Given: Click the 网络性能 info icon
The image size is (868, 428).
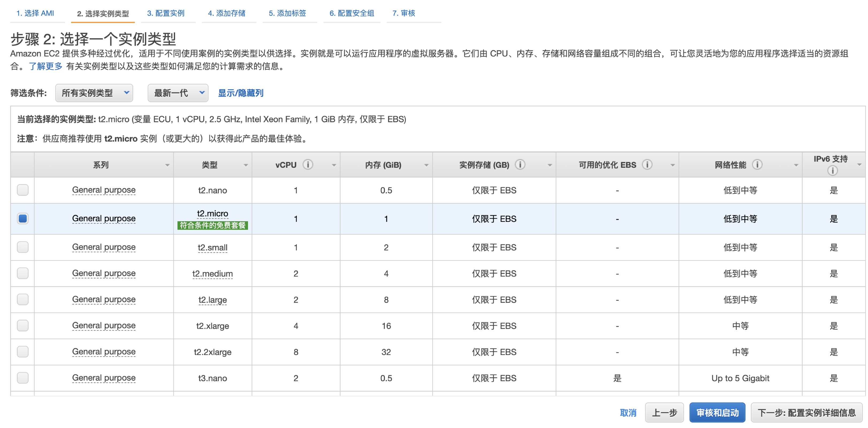Looking at the screenshot, I should [758, 165].
